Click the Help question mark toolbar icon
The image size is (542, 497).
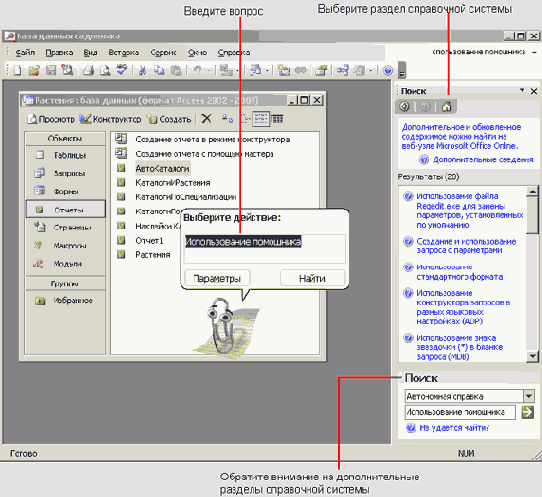388,71
